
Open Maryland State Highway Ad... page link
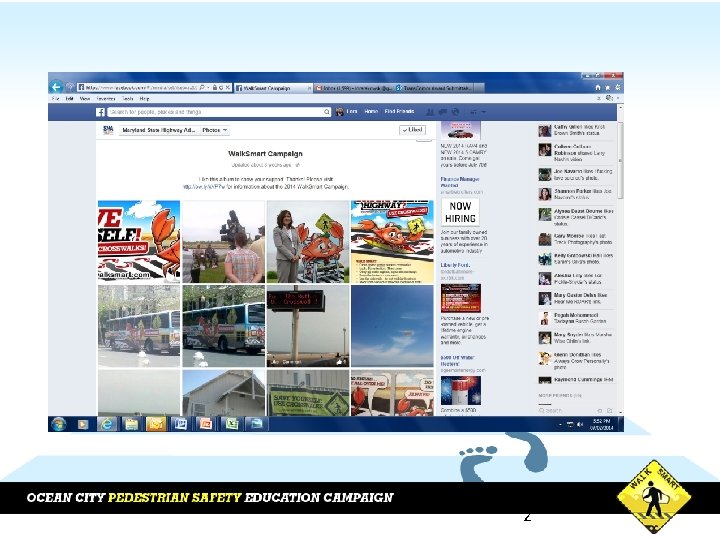point(159,130)
